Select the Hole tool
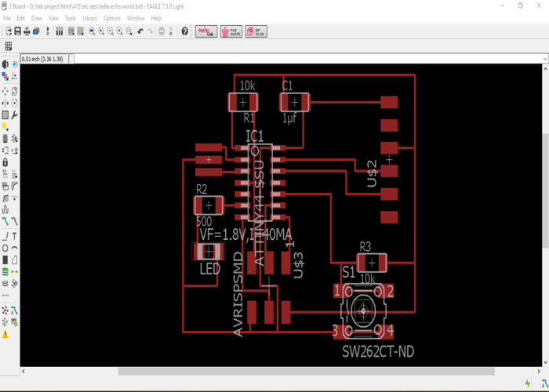The width and height of the screenshot is (549, 392). click(x=5, y=283)
